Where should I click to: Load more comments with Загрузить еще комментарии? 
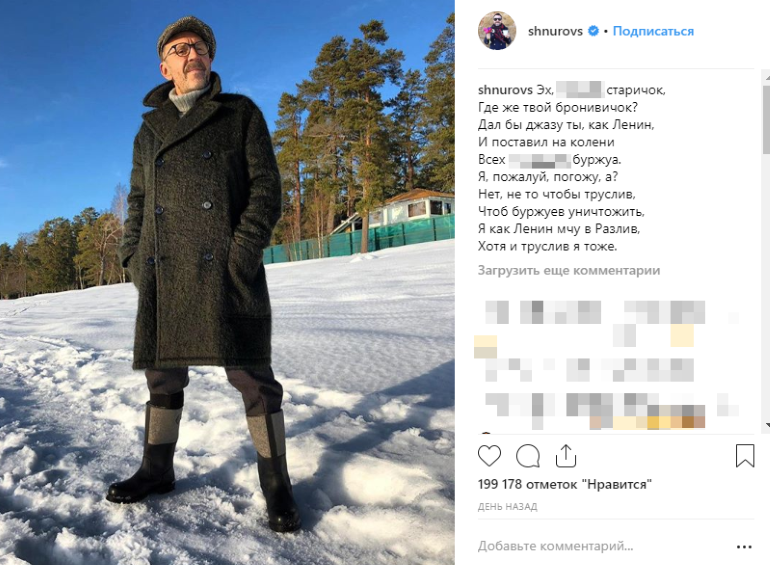point(569,270)
